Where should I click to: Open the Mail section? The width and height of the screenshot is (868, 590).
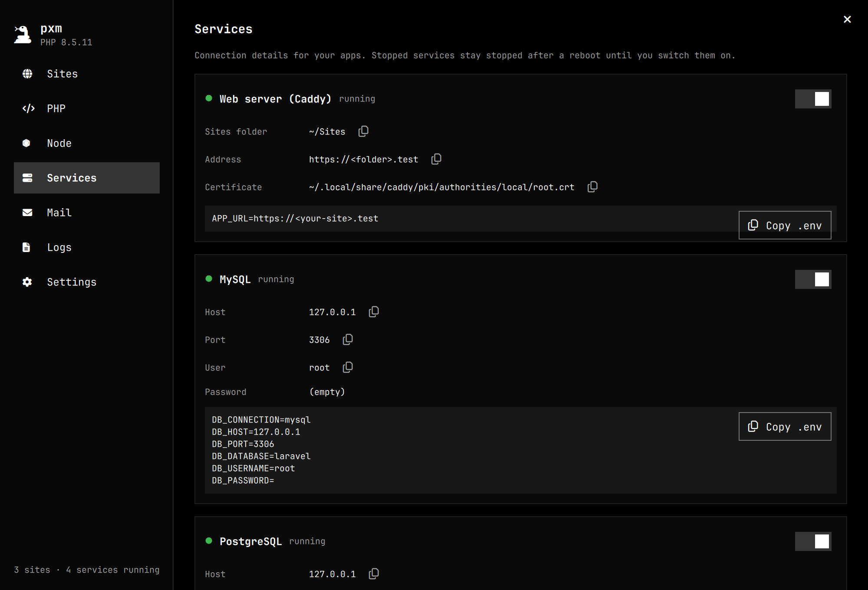coord(87,213)
